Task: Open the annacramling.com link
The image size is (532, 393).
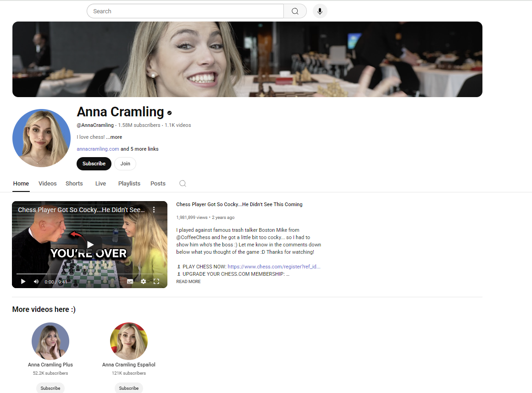Action: [x=98, y=149]
